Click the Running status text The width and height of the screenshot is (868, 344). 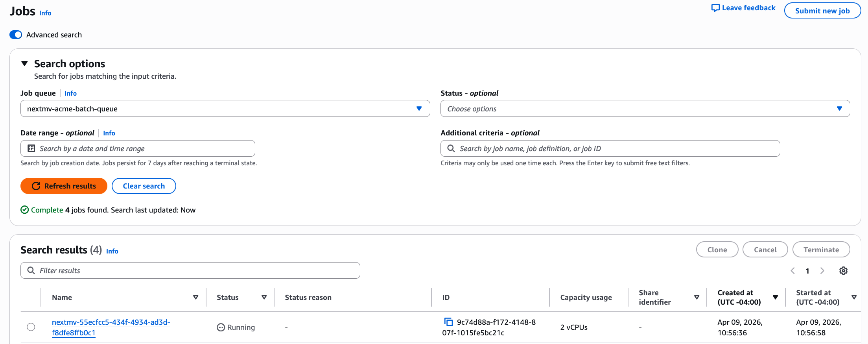click(241, 327)
